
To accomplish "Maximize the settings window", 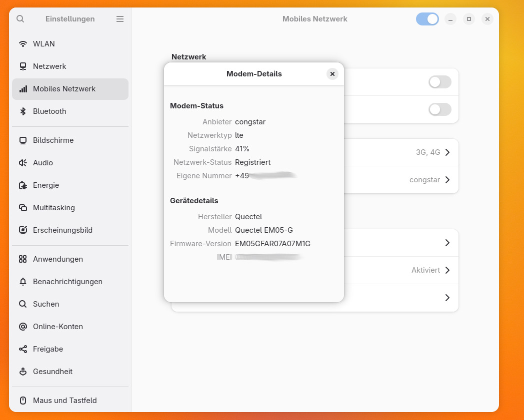I will point(469,19).
